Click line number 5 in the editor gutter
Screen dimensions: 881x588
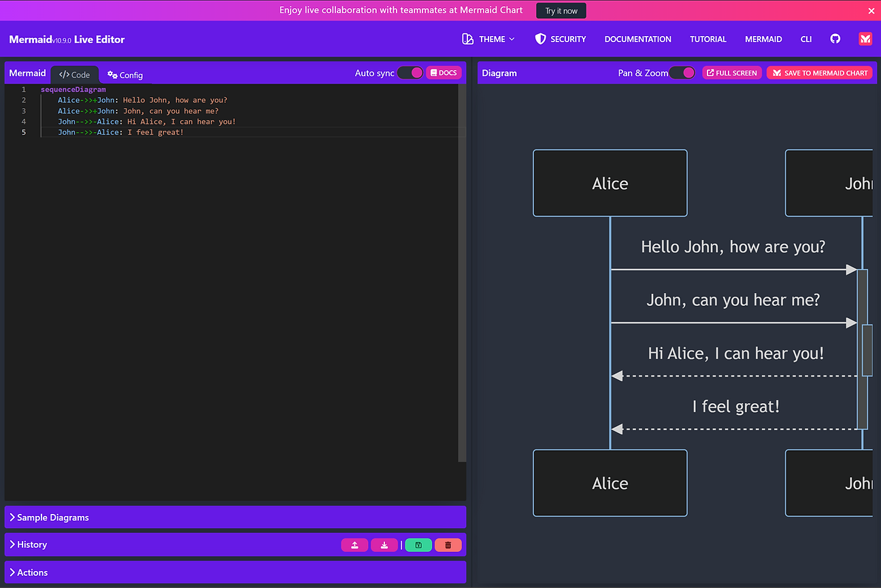24,132
